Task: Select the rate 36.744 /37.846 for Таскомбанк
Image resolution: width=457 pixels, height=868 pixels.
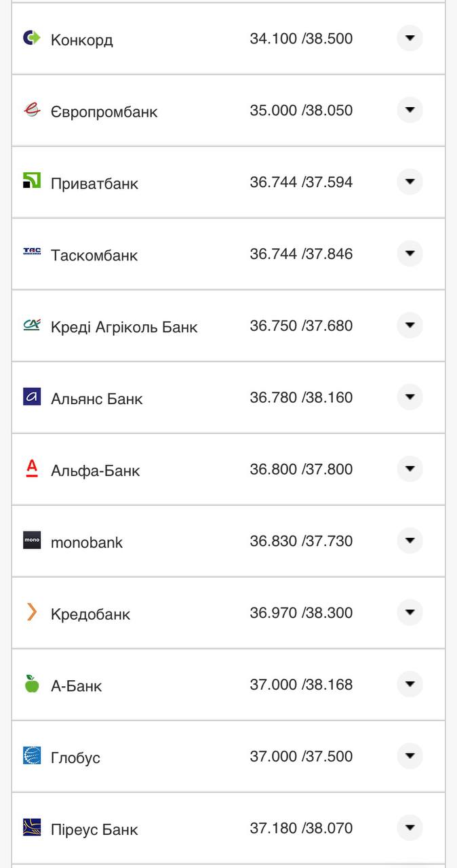Action: click(302, 254)
